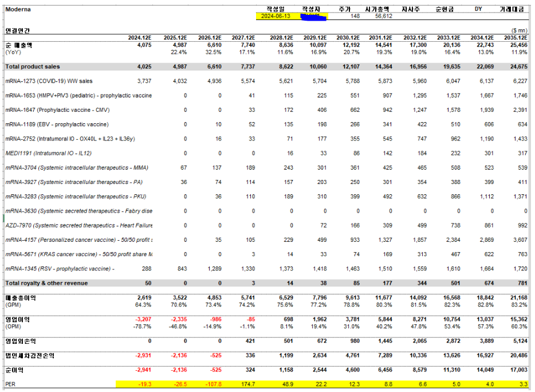535x392 pixels.
Task: Click Total royalty & other revenue label
Action: point(46,283)
